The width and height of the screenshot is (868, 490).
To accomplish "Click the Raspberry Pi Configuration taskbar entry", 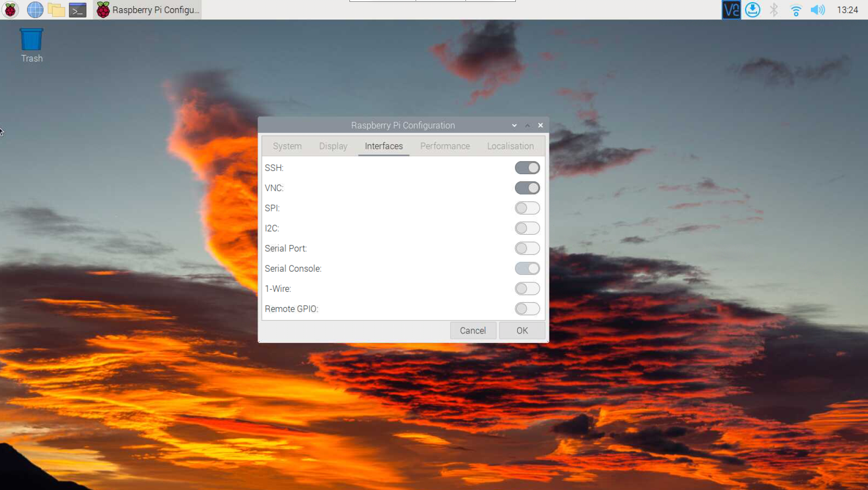I will pos(148,10).
